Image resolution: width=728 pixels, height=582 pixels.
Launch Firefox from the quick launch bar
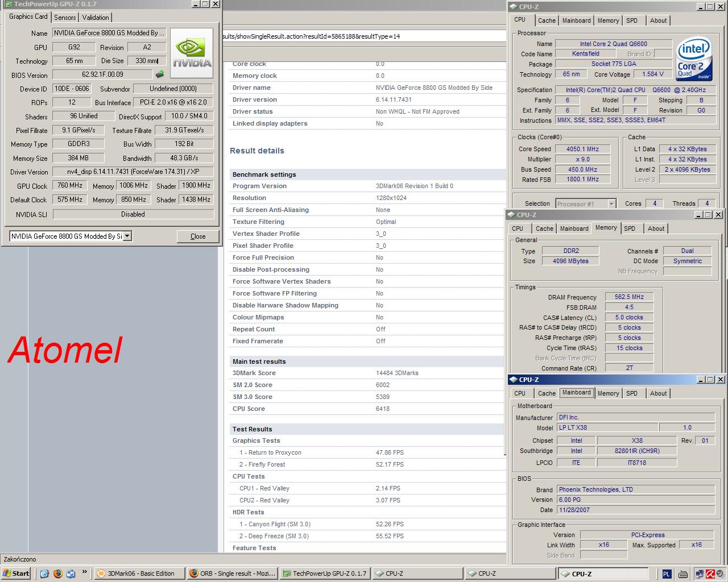[58, 573]
